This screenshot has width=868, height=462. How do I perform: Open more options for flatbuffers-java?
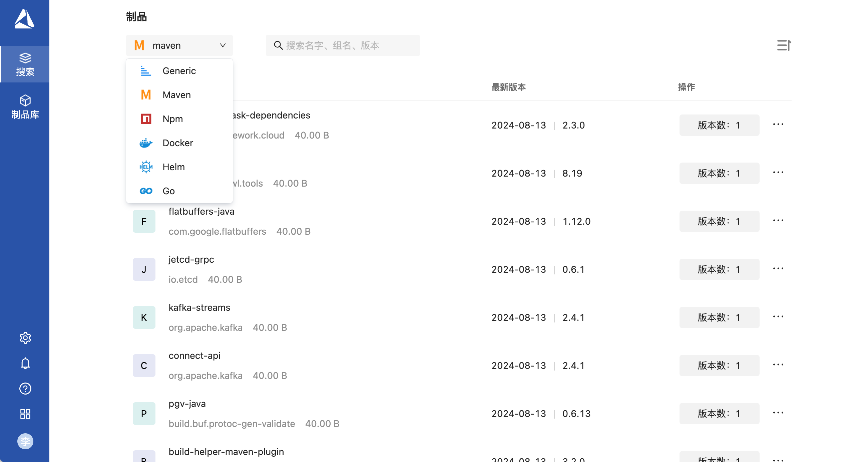pyautogui.click(x=778, y=221)
